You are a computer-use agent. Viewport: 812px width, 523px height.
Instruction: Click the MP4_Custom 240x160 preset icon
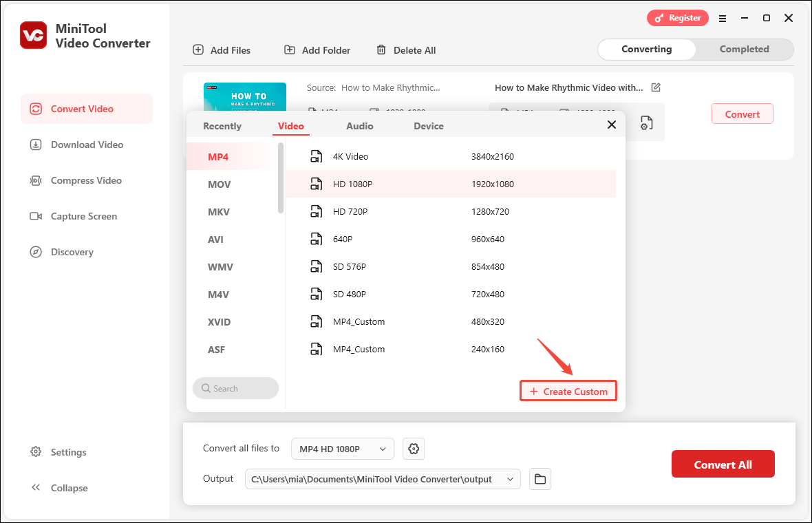pyautogui.click(x=316, y=349)
